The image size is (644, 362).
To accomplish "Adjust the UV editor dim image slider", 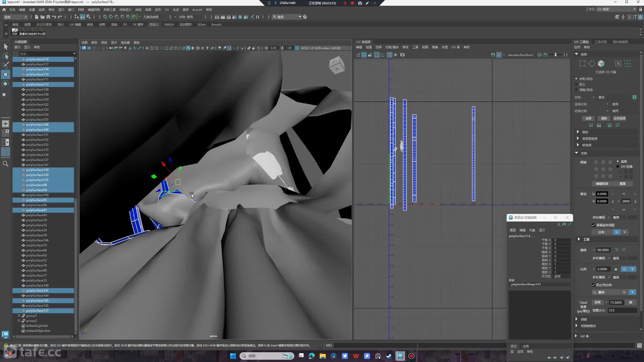I will (x=556, y=55).
